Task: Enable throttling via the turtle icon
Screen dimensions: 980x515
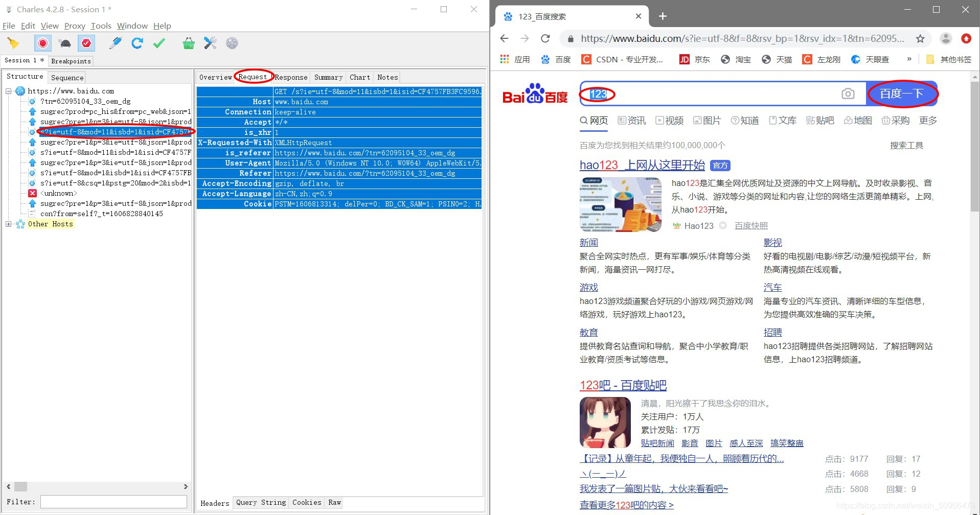Action: [x=64, y=43]
